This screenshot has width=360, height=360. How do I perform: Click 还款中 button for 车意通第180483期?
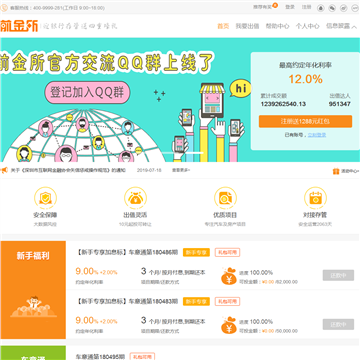point(338,324)
